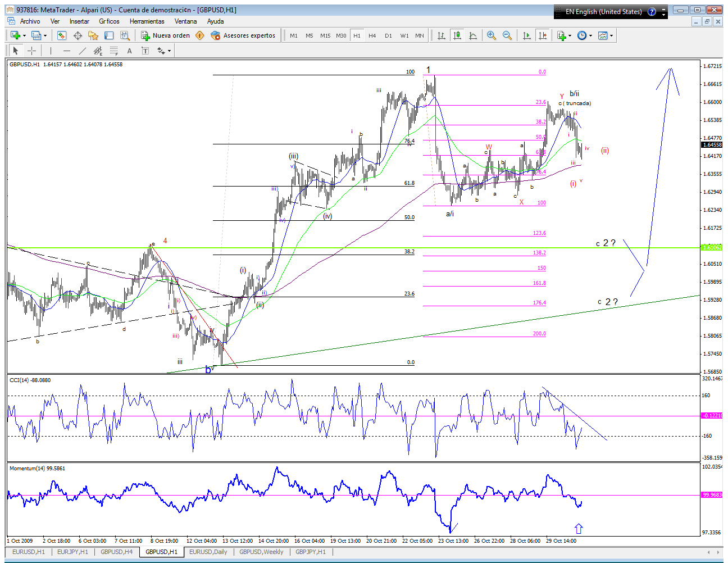Image resolution: width=728 pixels, height=563 pixels.
Task: Open the new chart dropdown arrow
Action: click(x=24, y=35)
